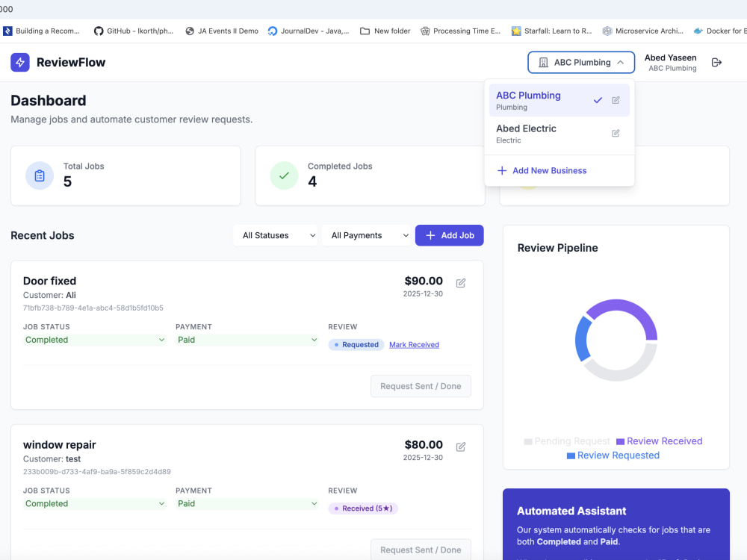Toggle Review Received legend item
747x560 pixels.
pyautogui.click(x=660, y=441)
